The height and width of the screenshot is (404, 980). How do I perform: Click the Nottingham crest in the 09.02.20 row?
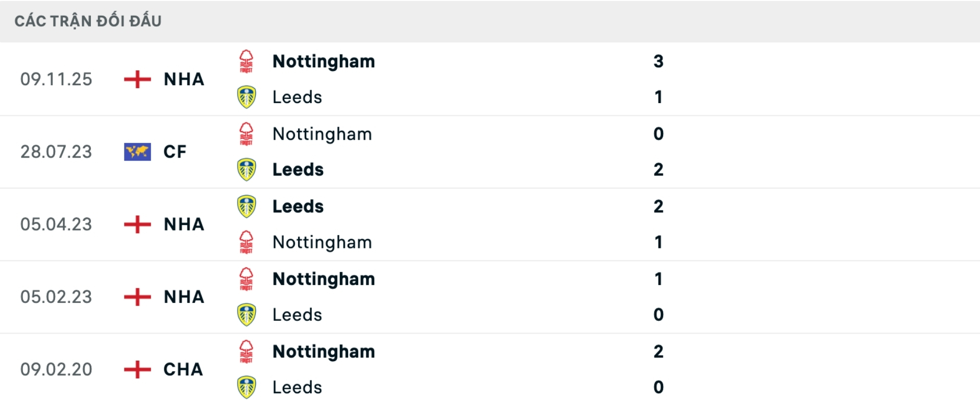(x=247, y=351)
